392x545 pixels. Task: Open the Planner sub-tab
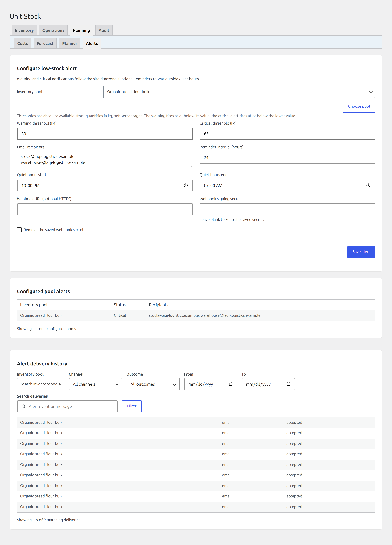70,44
